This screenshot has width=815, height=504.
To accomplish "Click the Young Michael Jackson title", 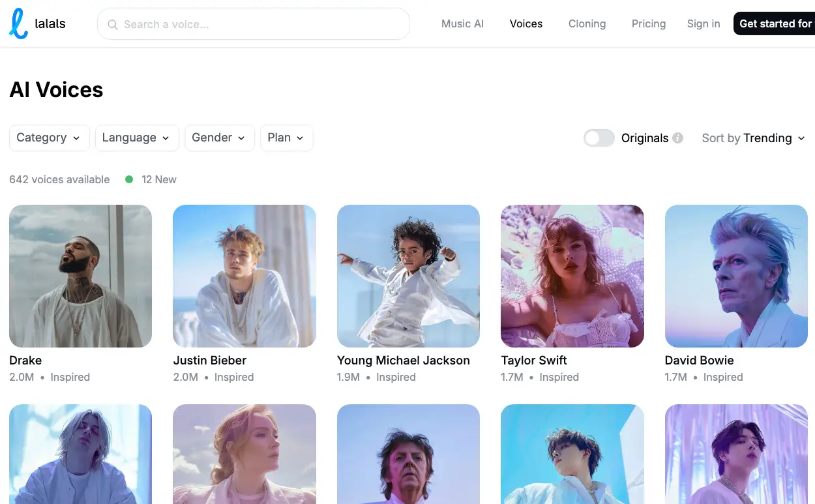I will 403,361.
